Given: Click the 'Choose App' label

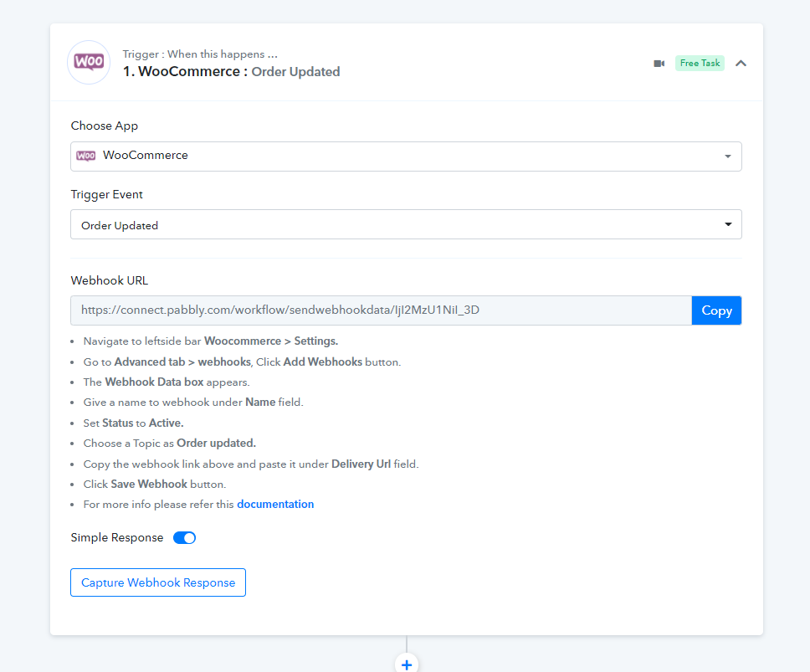Looking at the screenshot, I should (x=105, y=126).
